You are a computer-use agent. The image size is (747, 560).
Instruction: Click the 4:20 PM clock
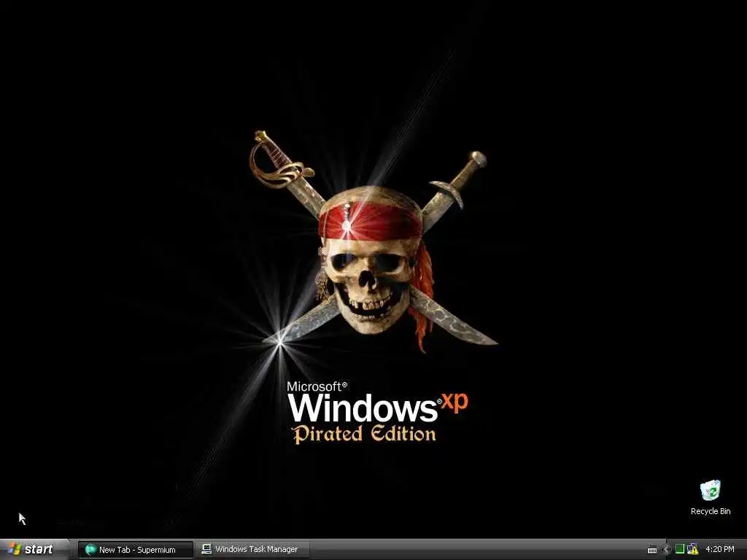tap(720, 549)
